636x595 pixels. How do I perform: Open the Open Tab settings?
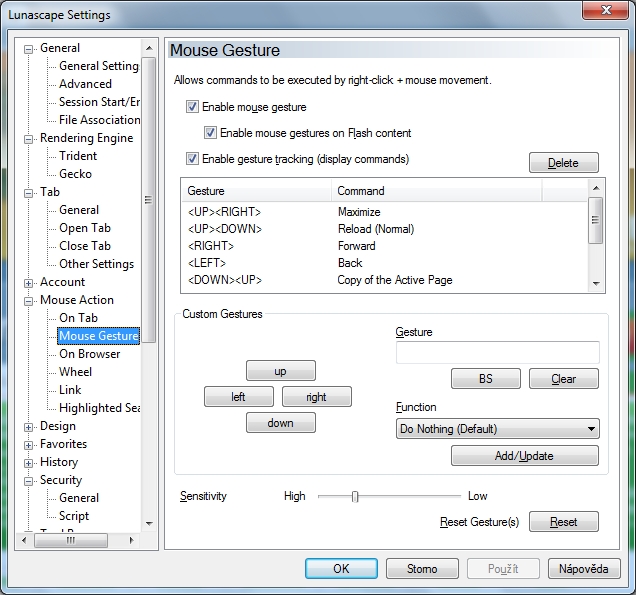coord(85,228)
